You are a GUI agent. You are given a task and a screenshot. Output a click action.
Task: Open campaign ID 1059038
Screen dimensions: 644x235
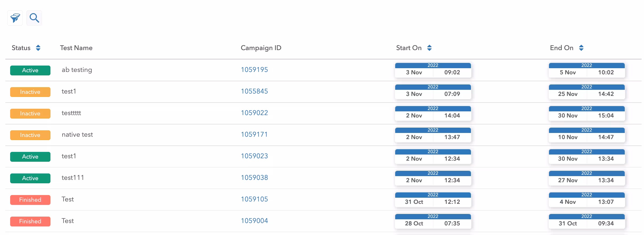click(x=254, y=178)
